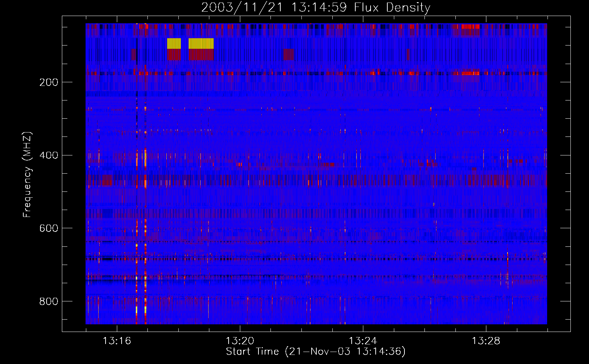The image size is (589, 364).
Task: Click the 13:28 time tick label
Action: (486, 341)
